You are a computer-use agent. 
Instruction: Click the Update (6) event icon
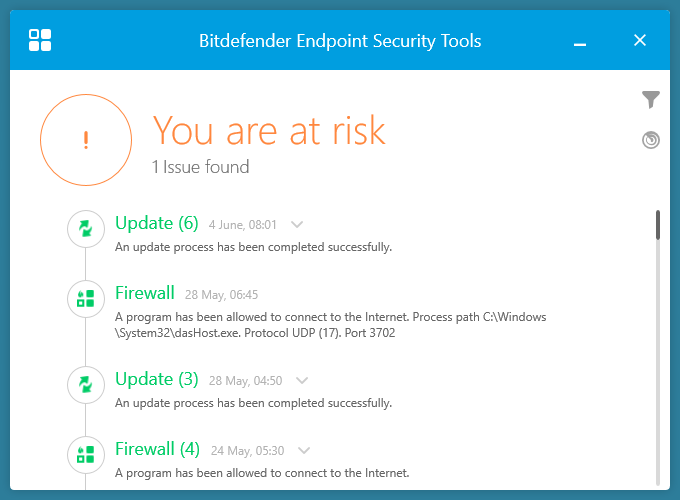(86, 229)
